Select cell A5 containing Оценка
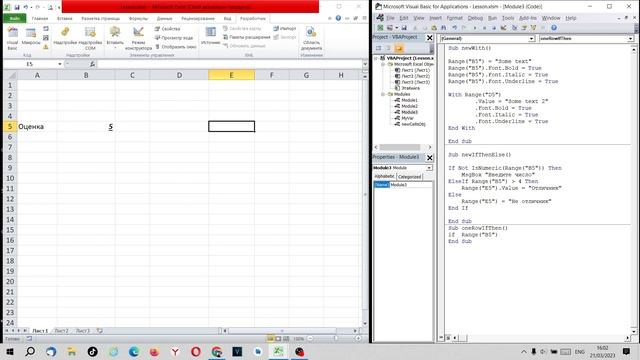The image size is (640, 360). 37,127
